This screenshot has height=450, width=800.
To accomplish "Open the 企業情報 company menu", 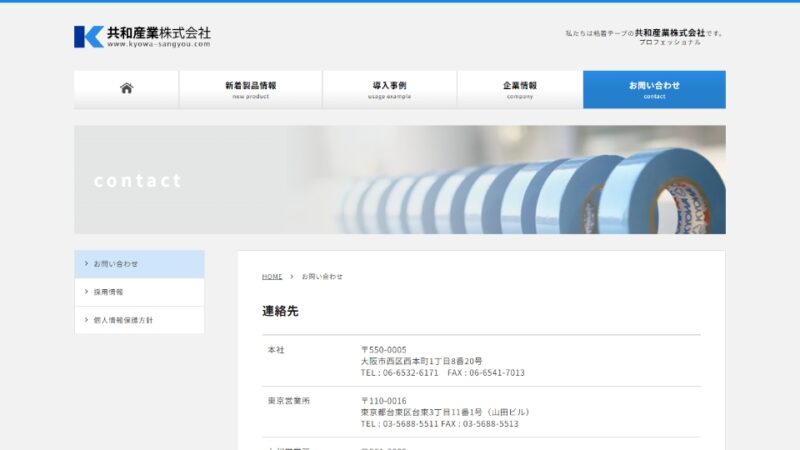I will pyautogui.click(x=520, y=89).
